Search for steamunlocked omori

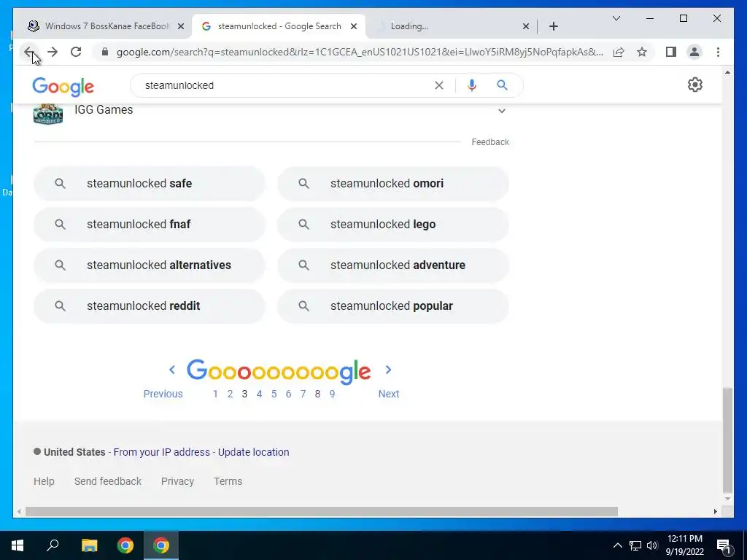[x=393, y=183]
